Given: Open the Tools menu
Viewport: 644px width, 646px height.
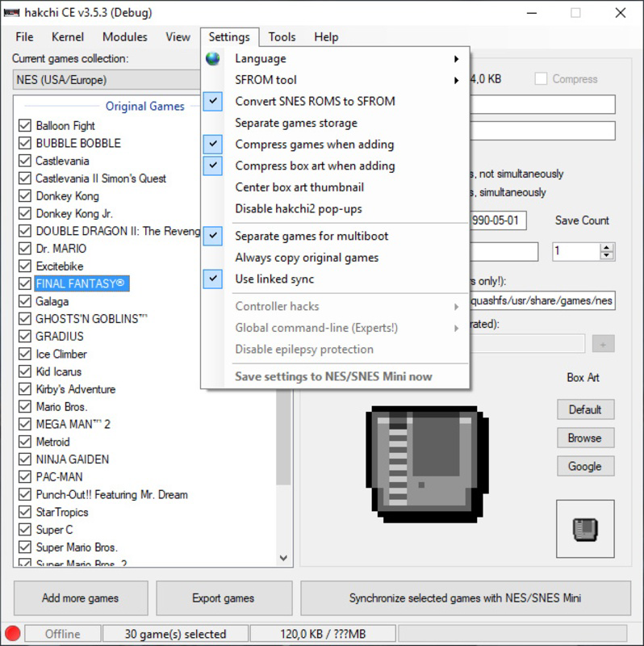Looking at the screenshot, I should 282,37.
